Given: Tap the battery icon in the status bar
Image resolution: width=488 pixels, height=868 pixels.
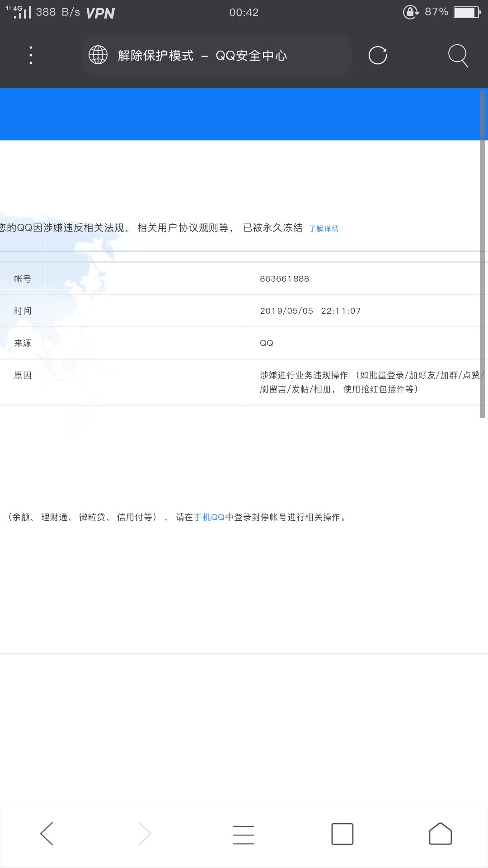Looking at the screenshot, I should (467, 12).
